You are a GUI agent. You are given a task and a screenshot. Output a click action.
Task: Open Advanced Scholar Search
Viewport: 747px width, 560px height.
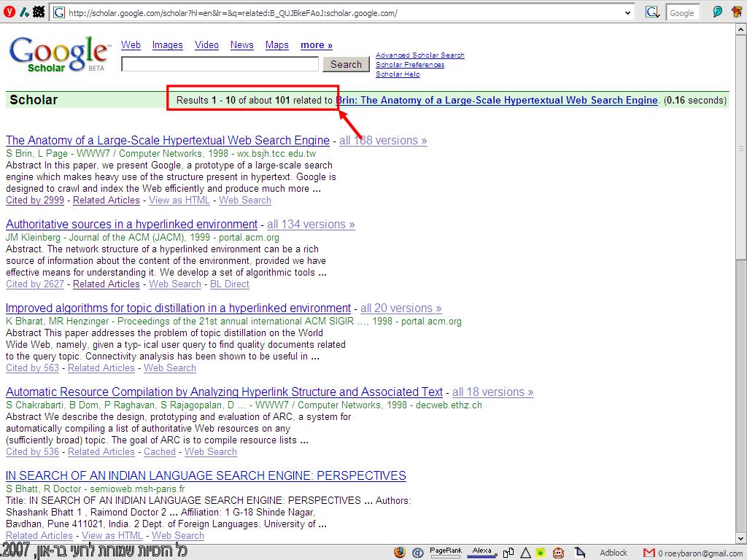click(x=419, y=55)
